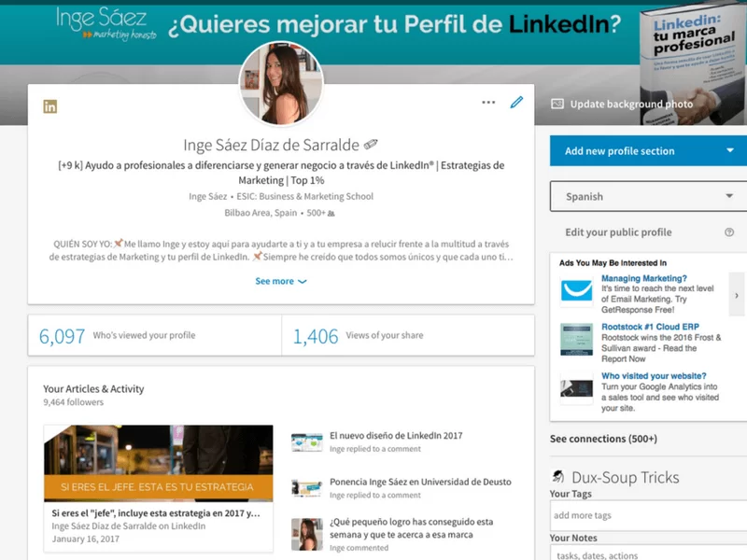Click the '9,464 followers' text
This screenshot has height=560, width=747.
point(74,402)
